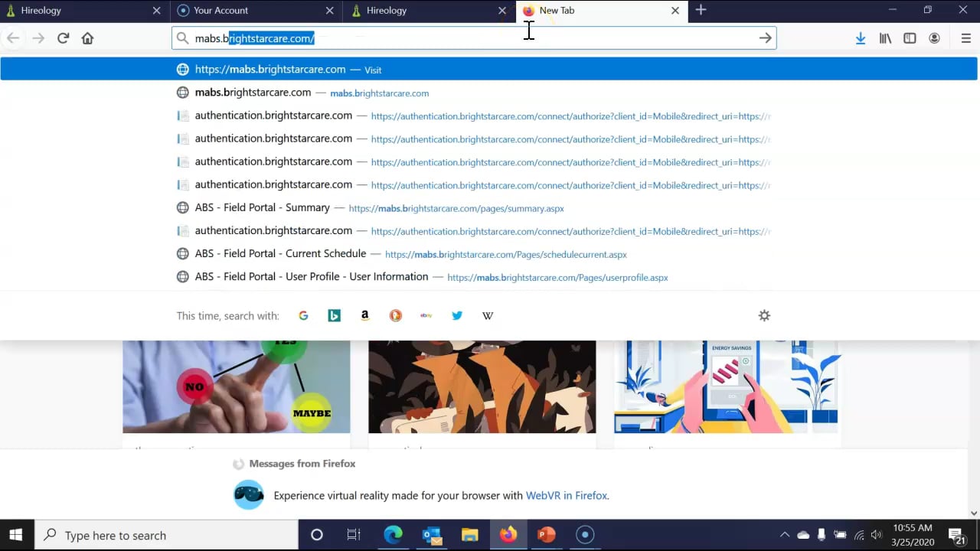Show hidden system tray icons
980x551 pixels.
[x=784, y=535]
